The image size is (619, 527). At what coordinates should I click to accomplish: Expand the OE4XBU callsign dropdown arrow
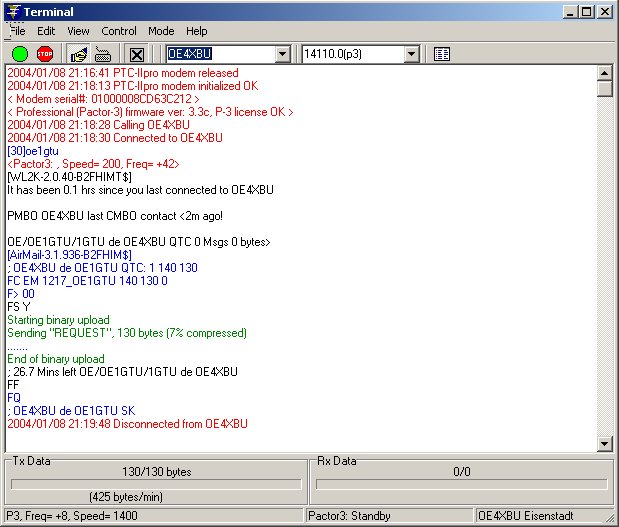tap(283, 54)
